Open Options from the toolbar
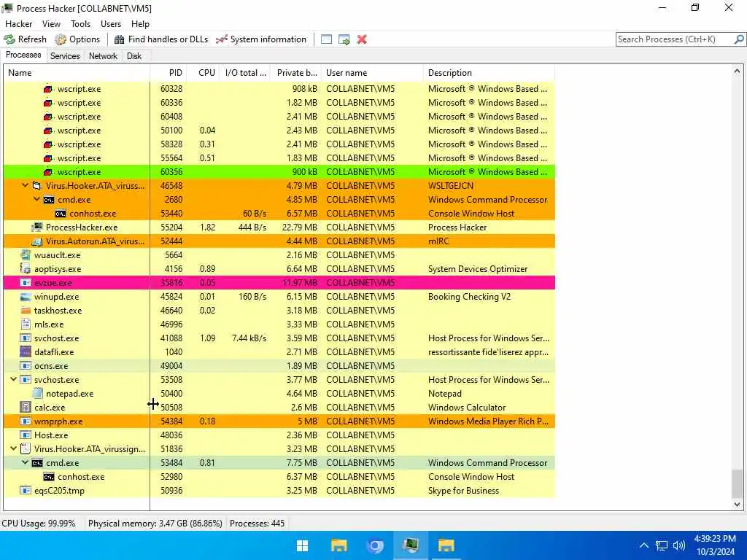 77,39
